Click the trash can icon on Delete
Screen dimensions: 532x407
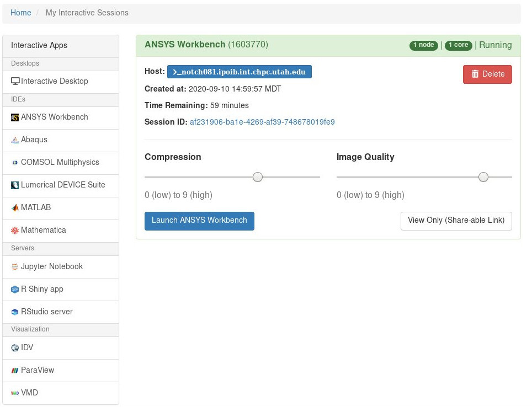point(475,74)
